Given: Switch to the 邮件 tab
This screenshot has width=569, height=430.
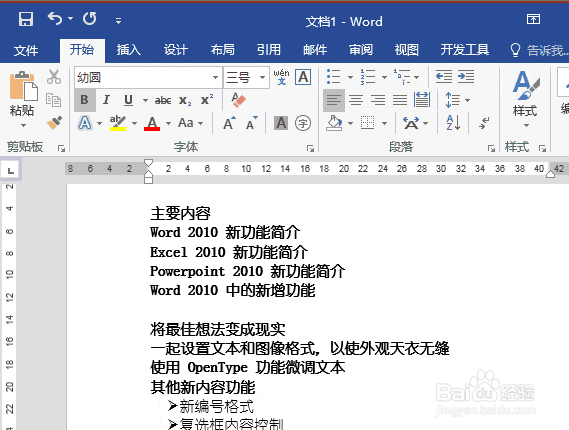Looking at the screenshot, I should pos(315,50).
